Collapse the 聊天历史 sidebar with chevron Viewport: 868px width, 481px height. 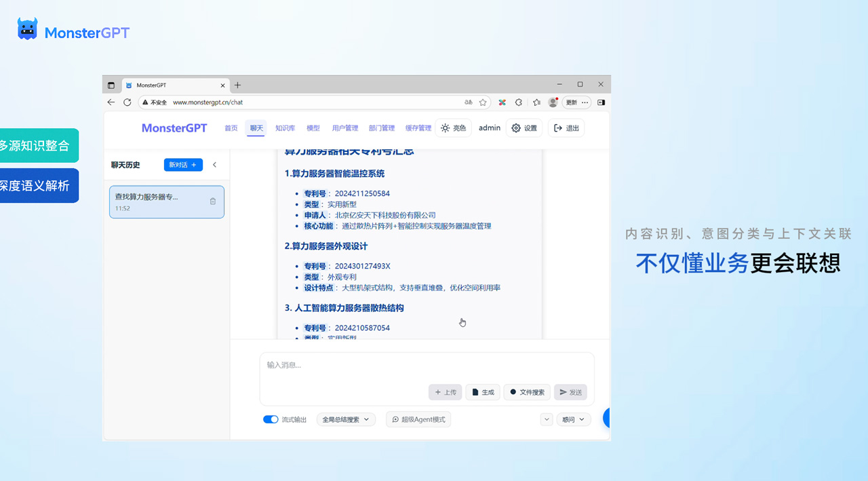coord(215,165)
